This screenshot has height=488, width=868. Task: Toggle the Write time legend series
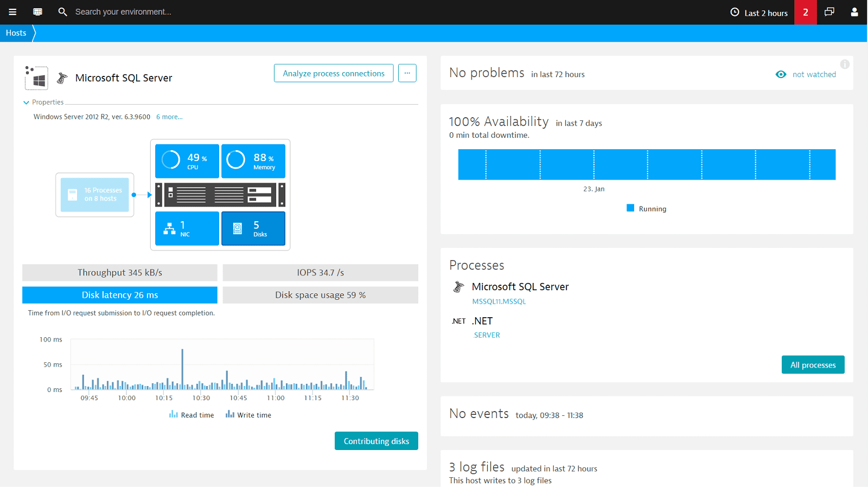click(248, 415)
